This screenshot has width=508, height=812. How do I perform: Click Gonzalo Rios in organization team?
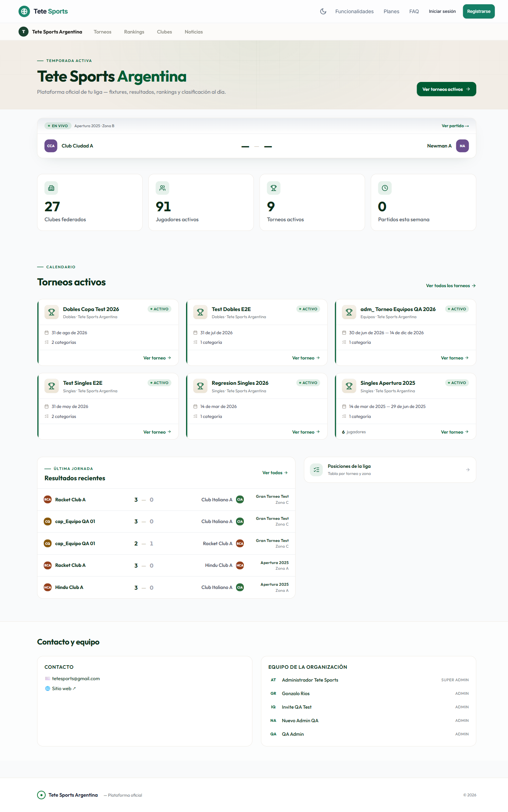296,694
